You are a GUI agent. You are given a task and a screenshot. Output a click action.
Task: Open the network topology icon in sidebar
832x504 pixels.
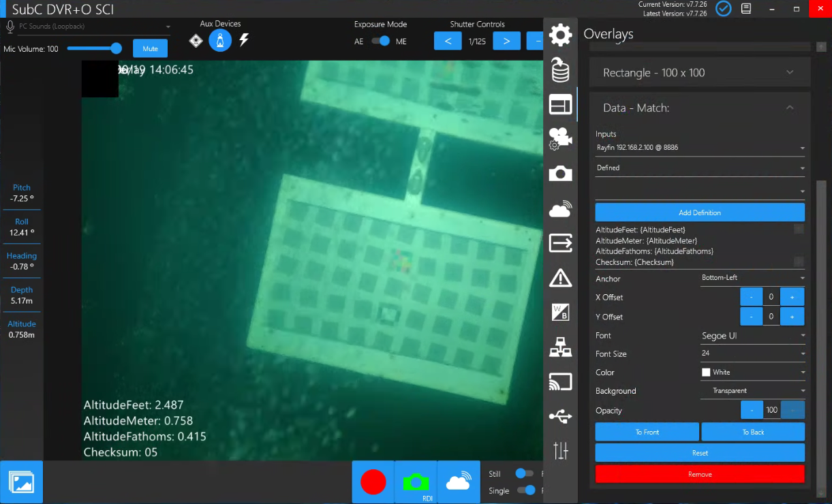[560, 347]
